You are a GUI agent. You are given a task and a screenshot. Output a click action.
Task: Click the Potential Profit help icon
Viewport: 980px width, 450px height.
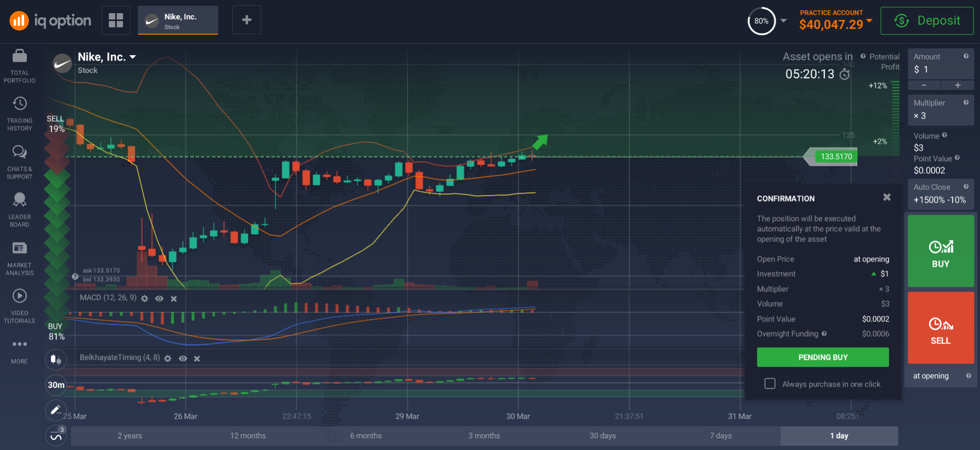[x=863, y=56]
